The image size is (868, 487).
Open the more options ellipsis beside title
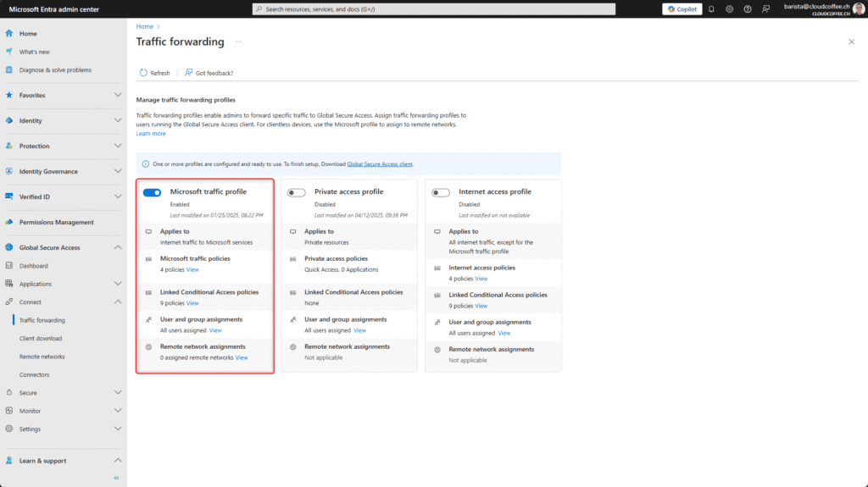tap(238, 42)
